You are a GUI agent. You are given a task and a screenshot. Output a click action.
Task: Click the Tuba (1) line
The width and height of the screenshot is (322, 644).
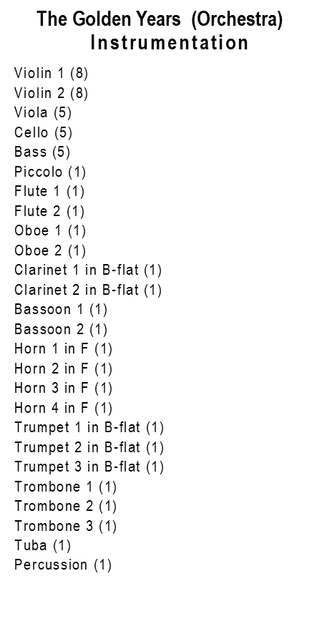(x=43, y=545)
